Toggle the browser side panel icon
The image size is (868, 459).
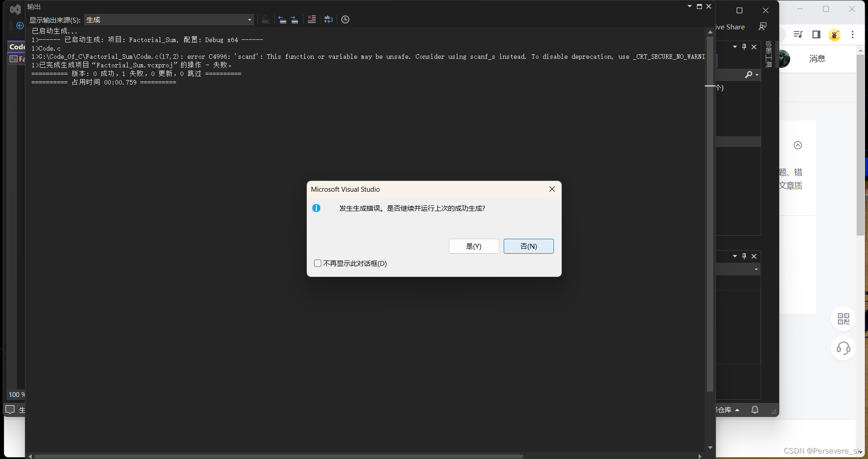[816, 34]
